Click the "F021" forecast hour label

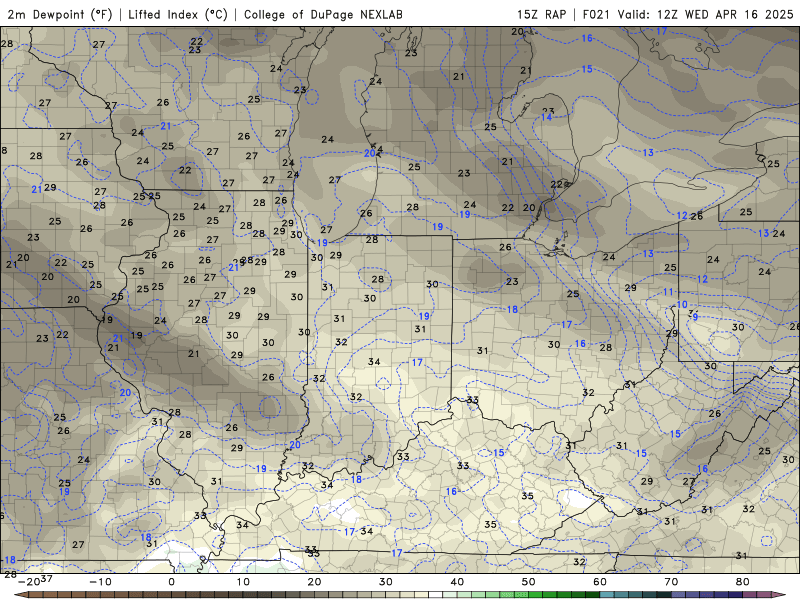click(x=596, y=14)
